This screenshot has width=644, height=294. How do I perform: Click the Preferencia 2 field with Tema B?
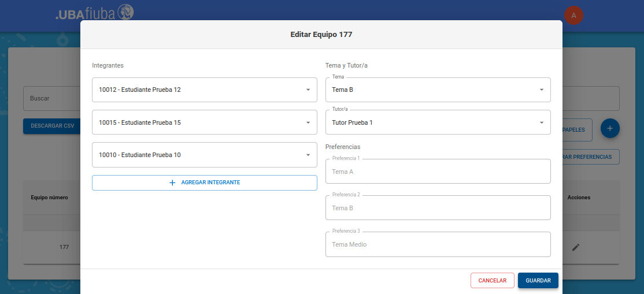pos(438,208)
